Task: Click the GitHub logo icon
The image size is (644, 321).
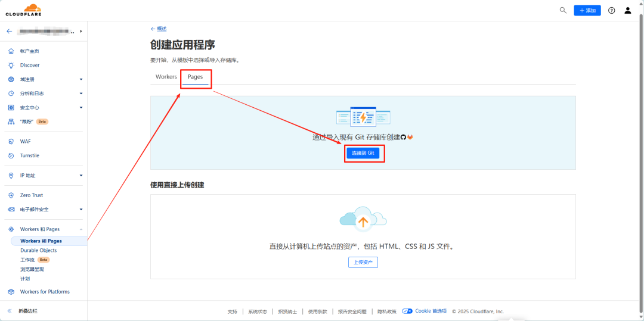Action: click(403, 137)
